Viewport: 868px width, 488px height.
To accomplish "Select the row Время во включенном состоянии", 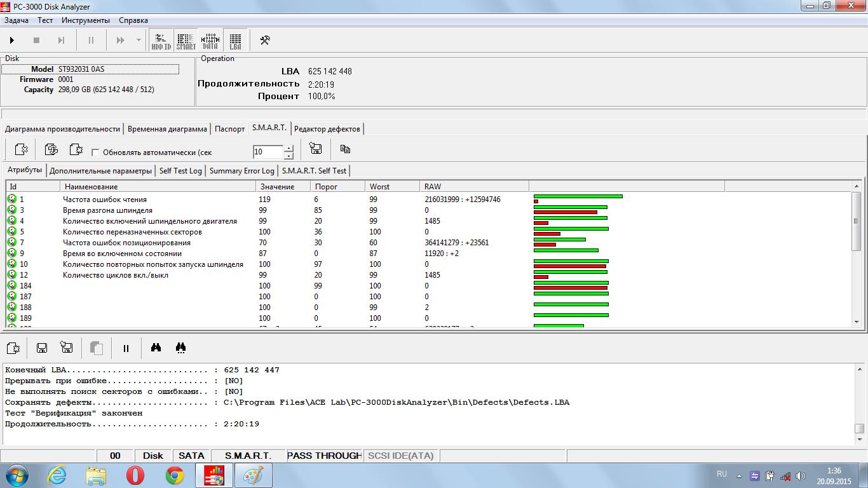I will pos(428,254).
